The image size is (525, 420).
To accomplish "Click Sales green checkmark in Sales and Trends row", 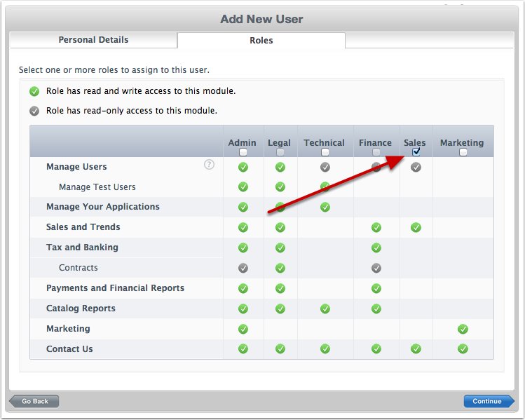I will pyautogui.click(x=416, y=227).
